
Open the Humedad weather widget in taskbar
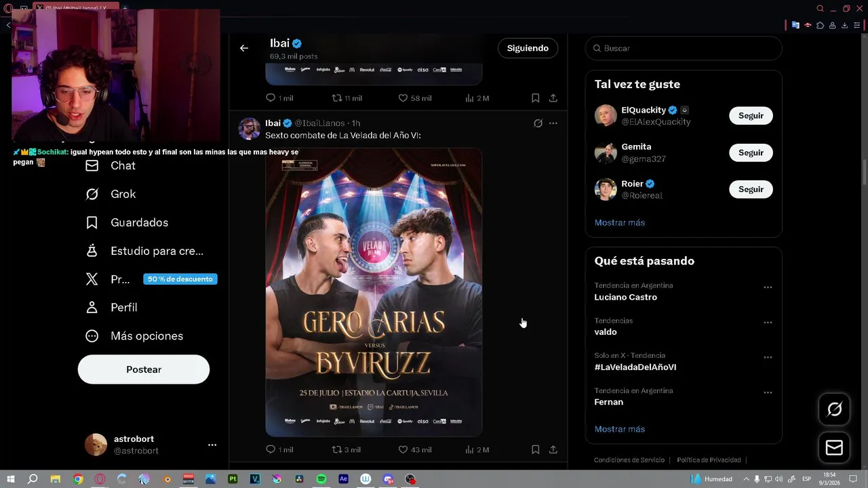tap(711, 479)
